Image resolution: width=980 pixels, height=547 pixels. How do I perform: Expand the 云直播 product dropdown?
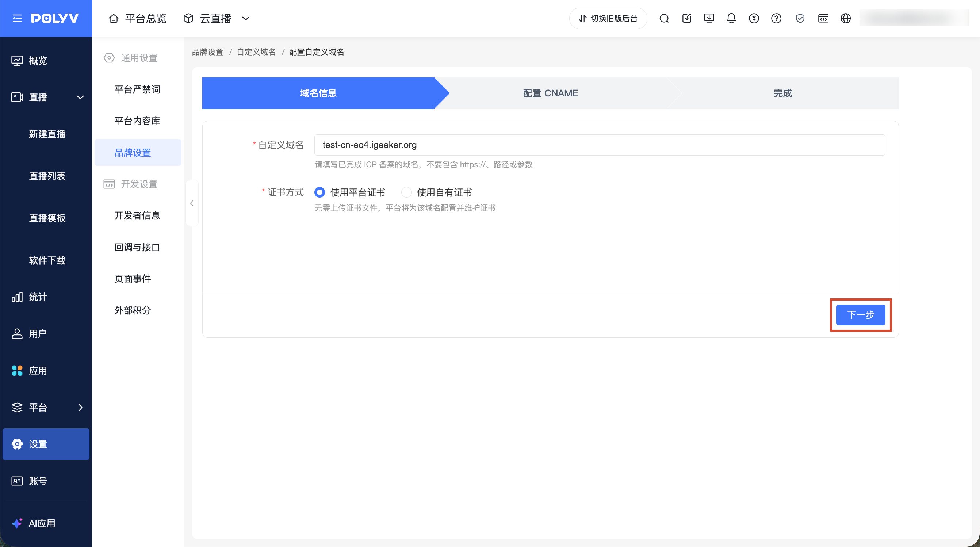point(246,18)
